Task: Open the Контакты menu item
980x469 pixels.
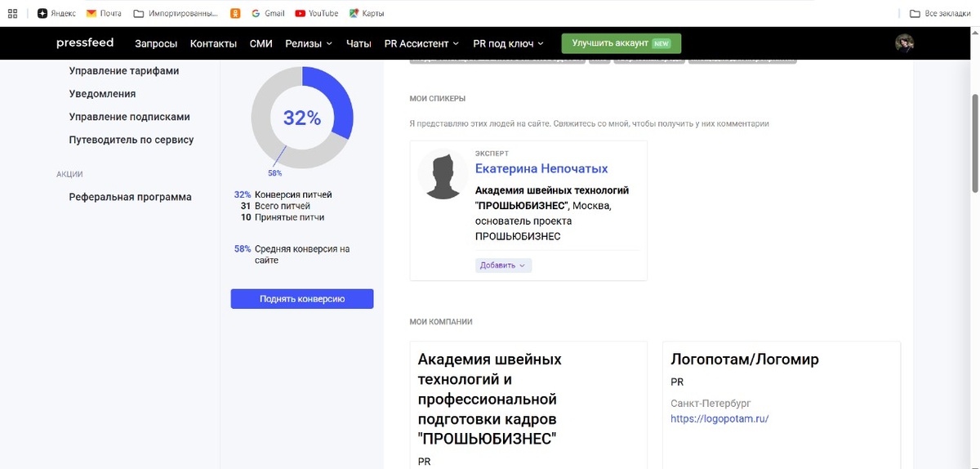Action: tap(213, 43)
